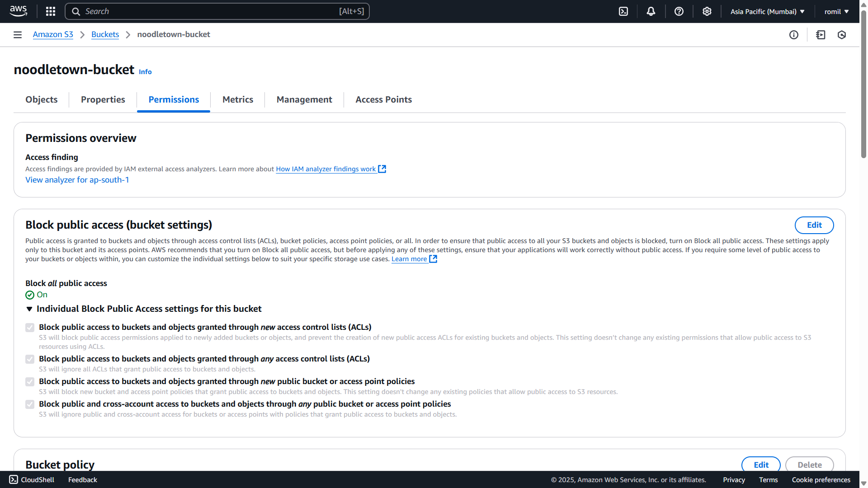Image resolution: width=868 pixels, height=488 pixels.
Task: Open the Management tab
Action: 304,99
